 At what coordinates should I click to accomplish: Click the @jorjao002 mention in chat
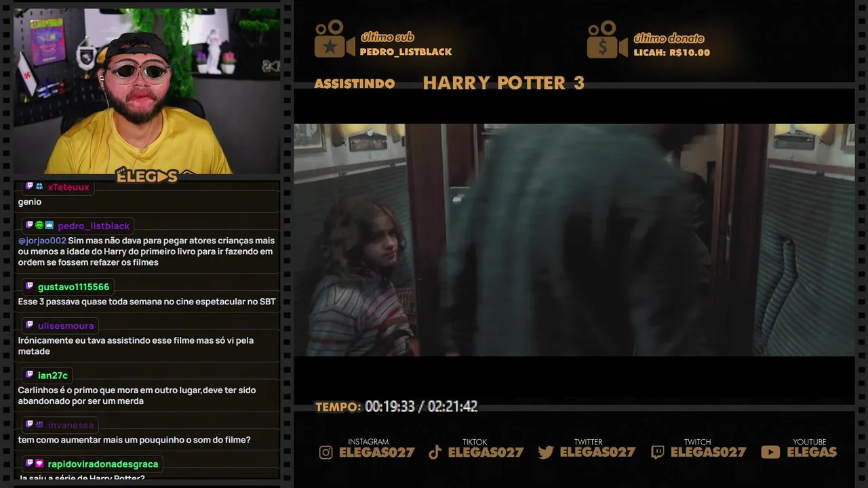point(42,241)
